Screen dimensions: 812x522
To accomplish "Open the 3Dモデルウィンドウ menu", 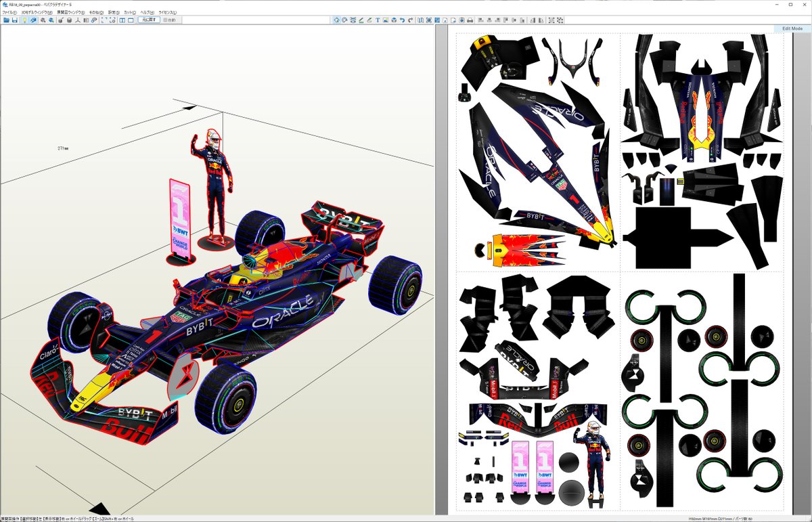I will pyautogui.click(x=37, y=12).
